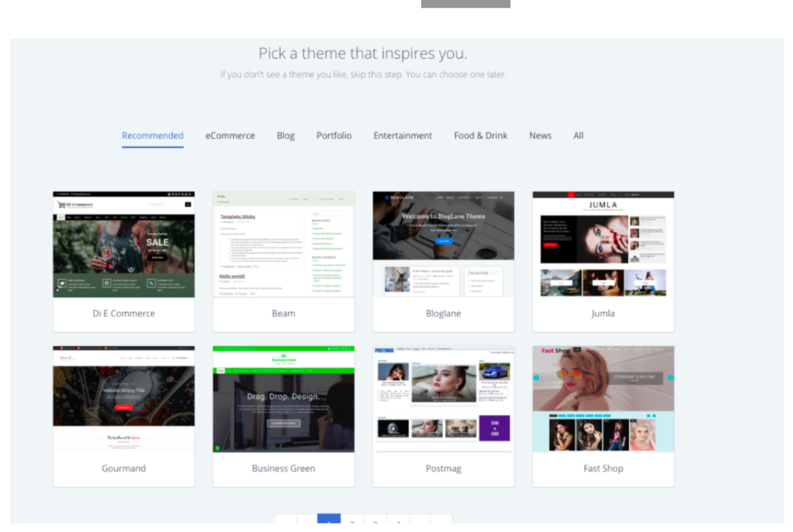Show News themes
Screen dimensions: 793x532
pos(540,136)
